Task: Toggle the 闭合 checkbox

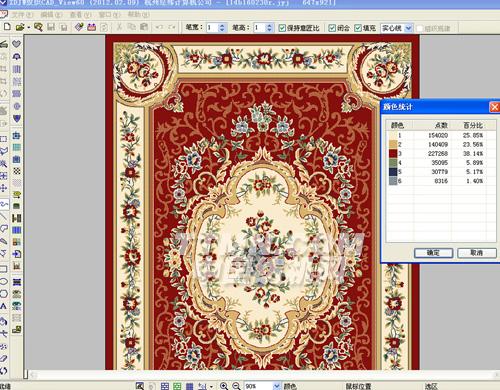Action: (x=332, y=28)
